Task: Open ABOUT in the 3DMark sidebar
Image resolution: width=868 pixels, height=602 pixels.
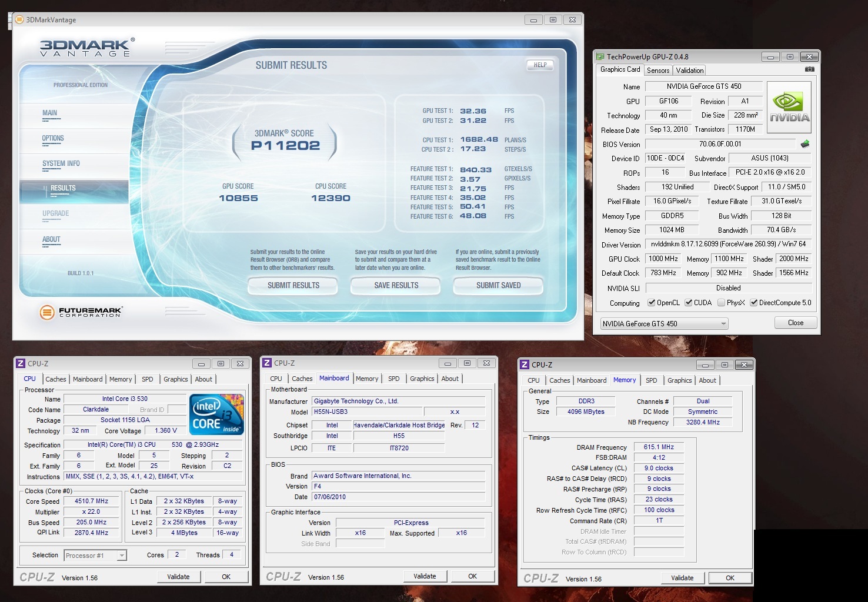Action: click(x=74, y=240)
